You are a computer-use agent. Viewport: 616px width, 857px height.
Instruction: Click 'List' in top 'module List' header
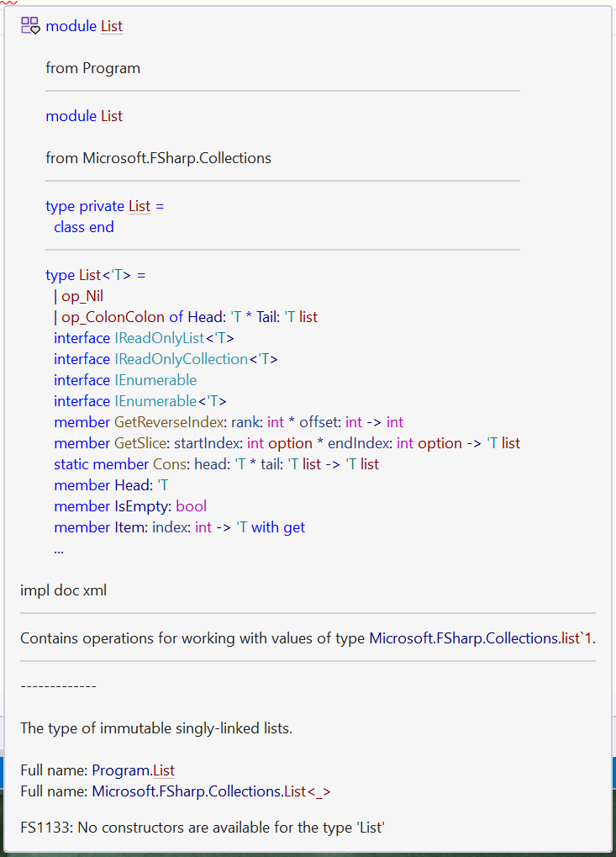tap(112, 26)
